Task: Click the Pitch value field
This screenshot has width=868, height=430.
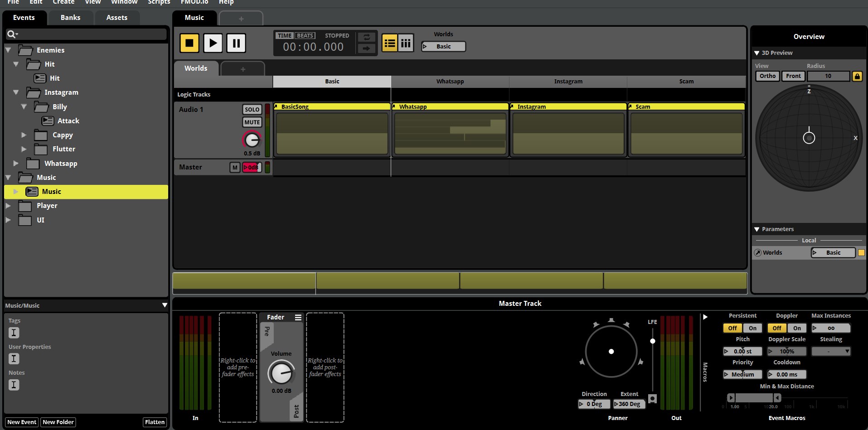Action: click(x=742, y=352)
